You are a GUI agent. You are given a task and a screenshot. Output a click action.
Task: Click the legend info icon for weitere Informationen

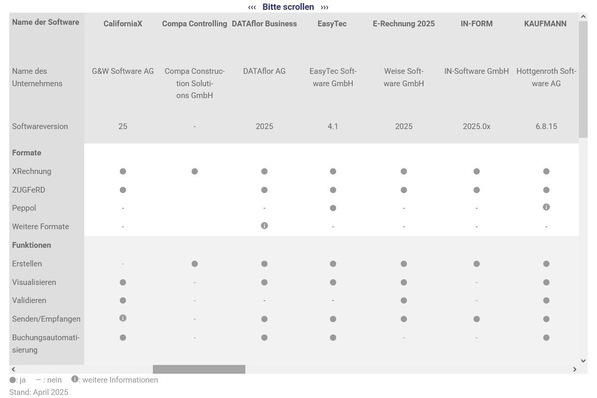[x=75, y=379]
